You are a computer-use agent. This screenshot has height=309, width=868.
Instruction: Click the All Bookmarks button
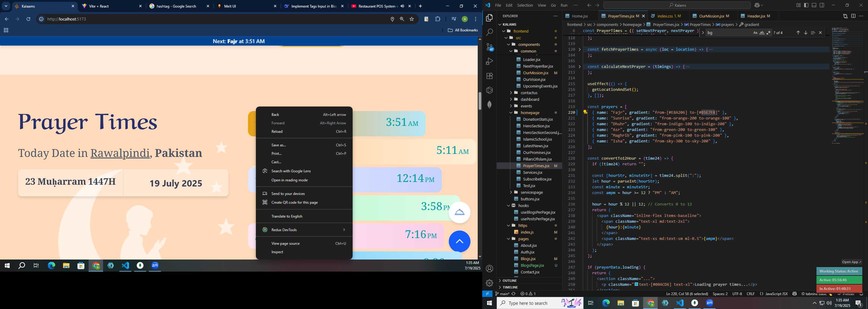coord(463,30)
